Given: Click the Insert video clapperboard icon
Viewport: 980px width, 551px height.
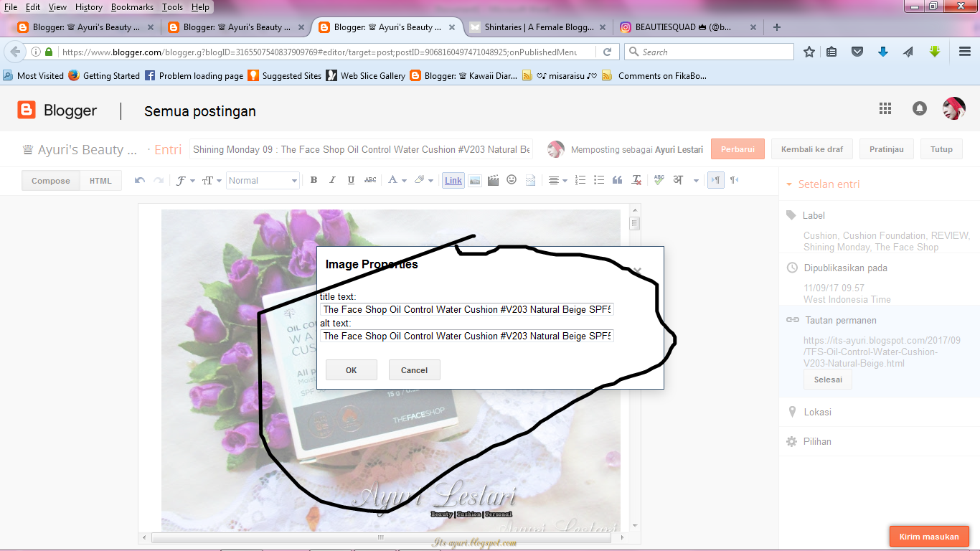Looking at the screenshot, I should click(493, 181).
